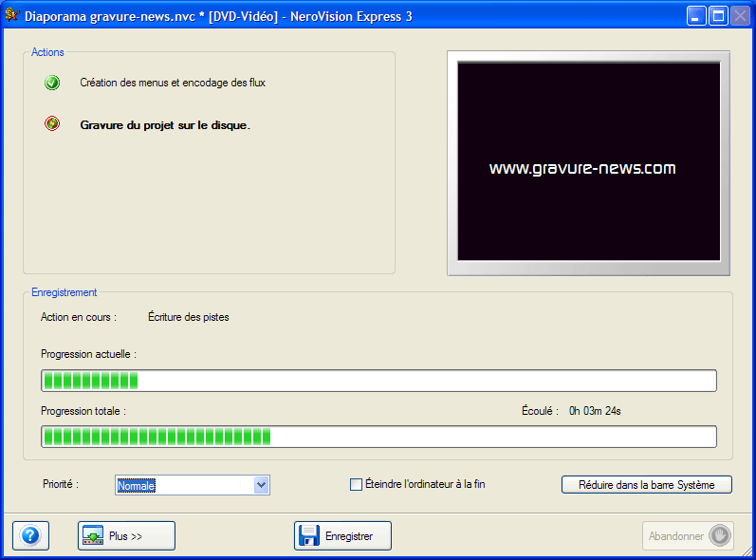
Task: Click Gravure du projet sur le disque text
Action: pyautogui.click(x=165, y=125)
